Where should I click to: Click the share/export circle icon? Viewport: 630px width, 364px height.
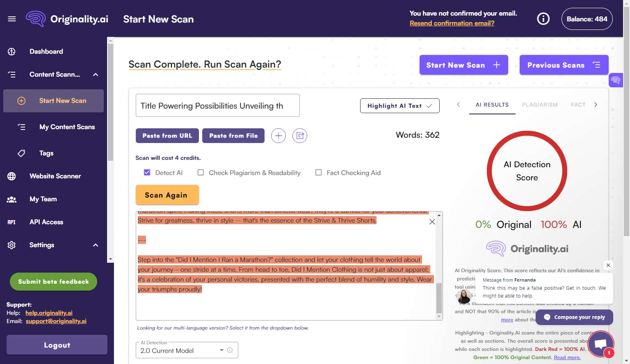click(300, 135)
